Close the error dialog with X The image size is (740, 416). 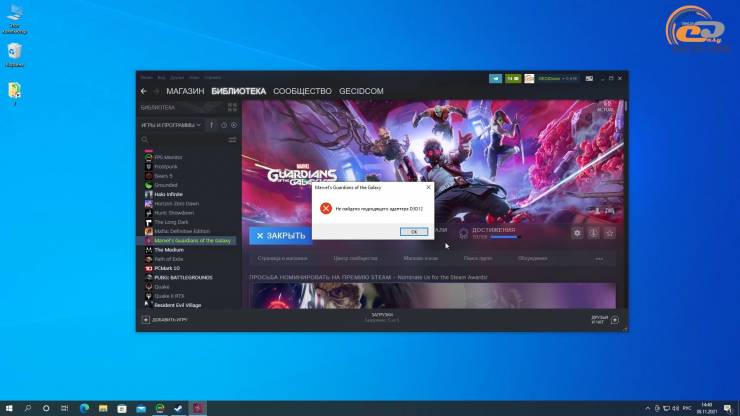click(428, 187)
